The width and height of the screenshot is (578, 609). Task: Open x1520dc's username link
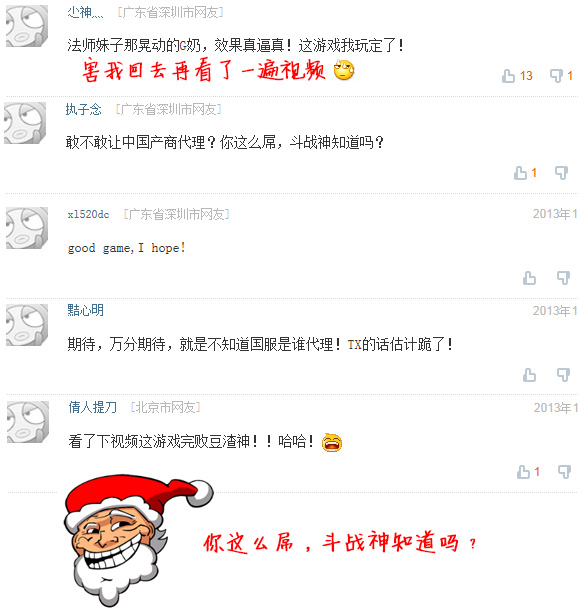89,214
